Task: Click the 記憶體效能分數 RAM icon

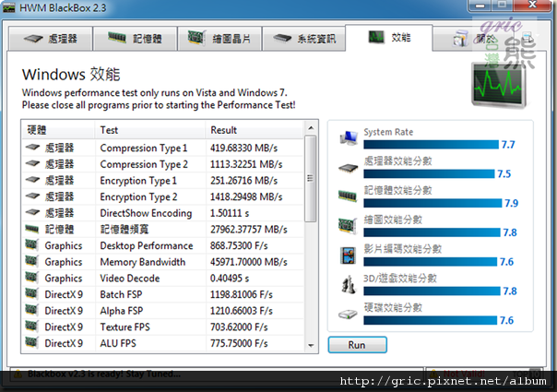Action: pyautogui.click(x=348, y=196)
